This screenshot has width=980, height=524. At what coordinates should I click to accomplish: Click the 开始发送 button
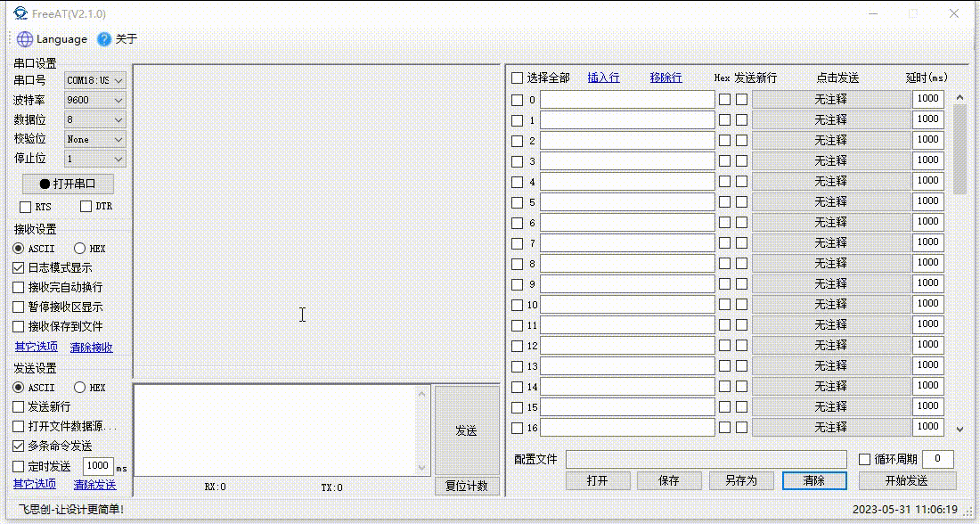coord(907,480)
